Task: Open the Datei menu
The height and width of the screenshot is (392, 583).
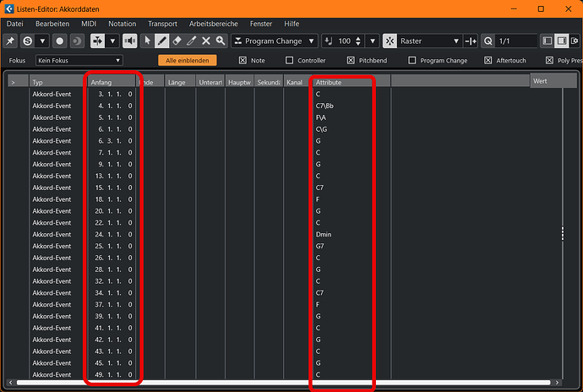Action: tap(15, 24)
